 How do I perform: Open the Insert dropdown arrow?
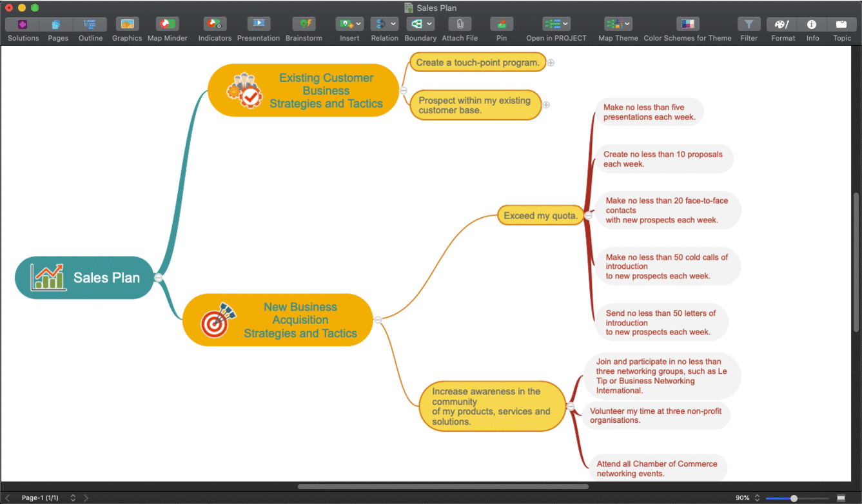(x=358, y=24)
